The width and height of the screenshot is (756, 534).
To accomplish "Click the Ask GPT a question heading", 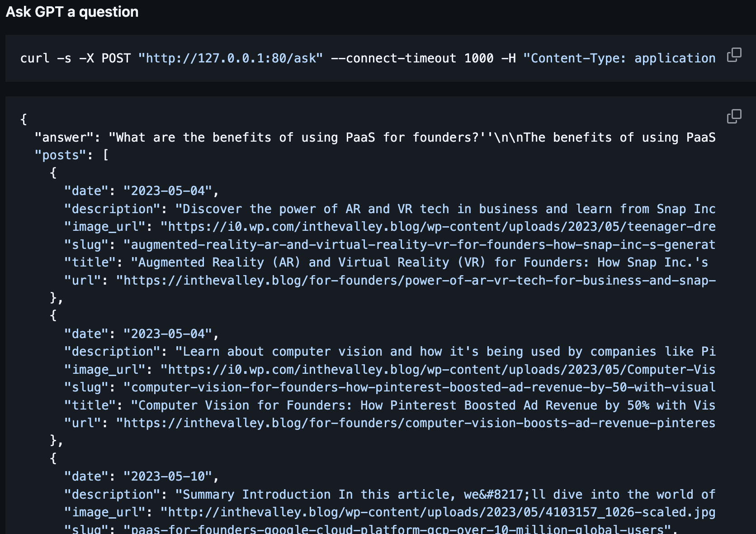I will pos(72,12).
